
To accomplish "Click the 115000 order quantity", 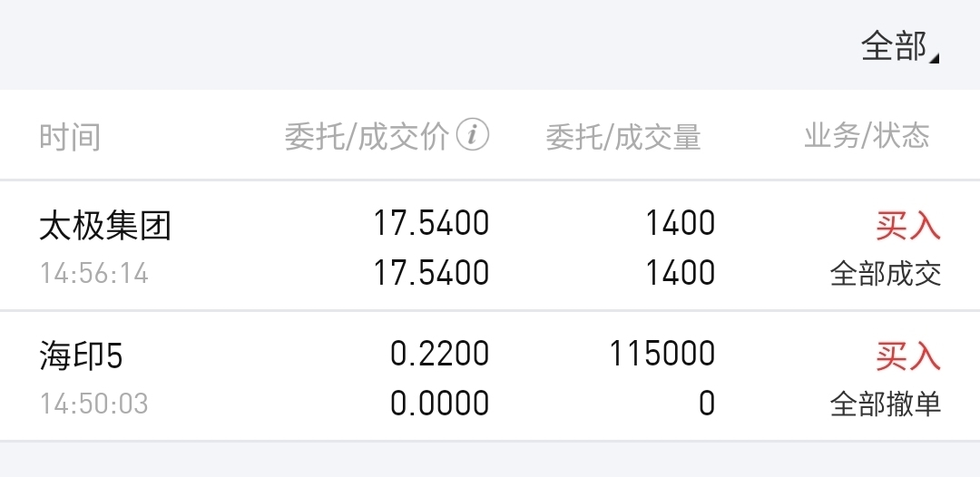I will 662,354.
